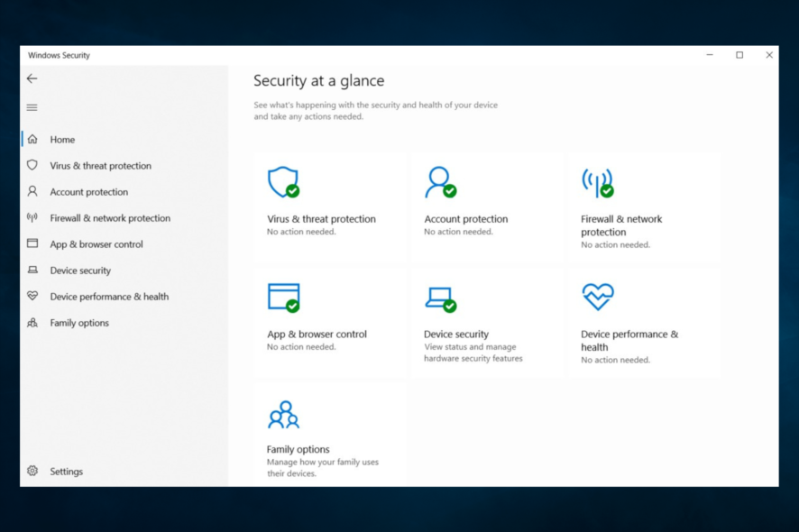
Task: Click the Device security laptop tile icon
Action: pos(440,298)
